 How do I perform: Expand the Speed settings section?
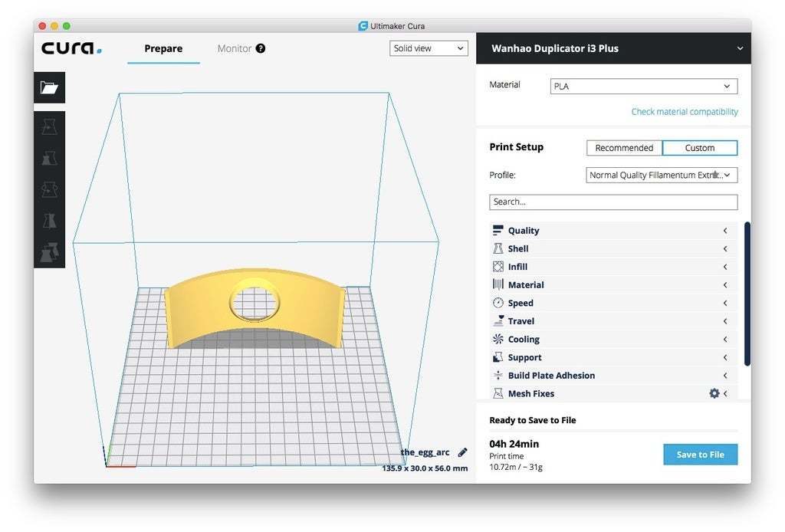pyautogui.click(x=613, y=303)
